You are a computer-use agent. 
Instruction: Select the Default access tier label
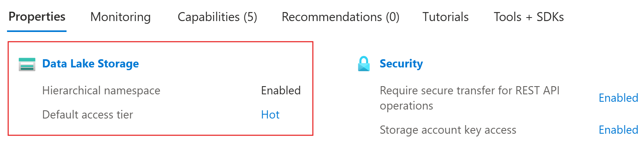coord(88,115)
